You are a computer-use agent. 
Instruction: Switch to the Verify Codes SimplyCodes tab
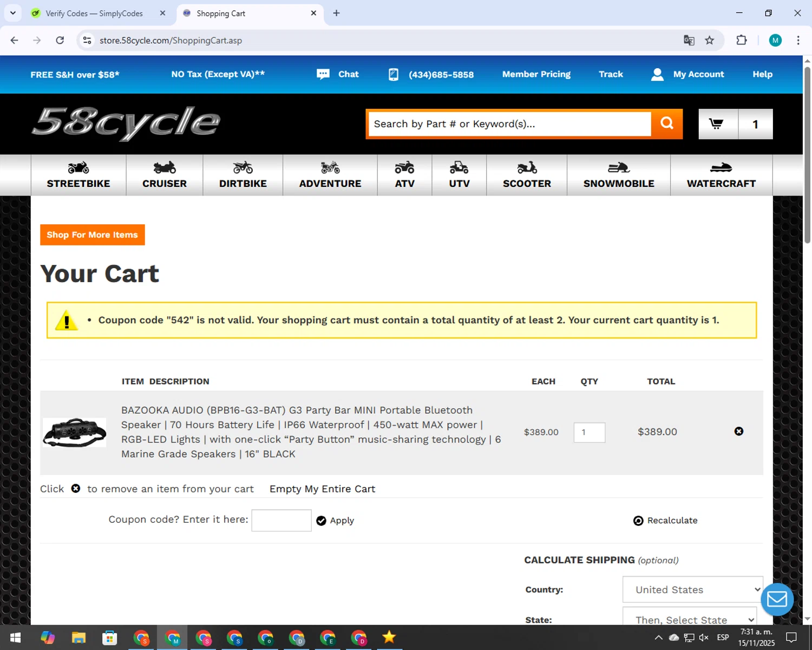coord(94,13)
